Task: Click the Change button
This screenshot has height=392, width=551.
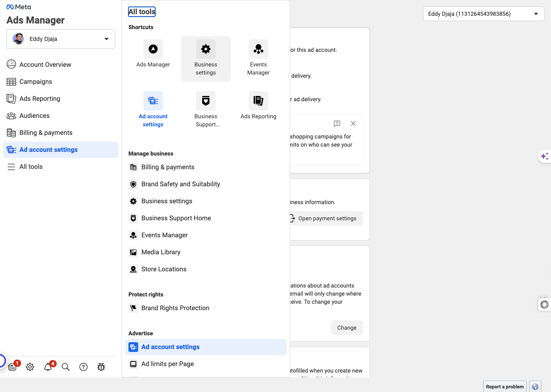Action: point(347,328)
